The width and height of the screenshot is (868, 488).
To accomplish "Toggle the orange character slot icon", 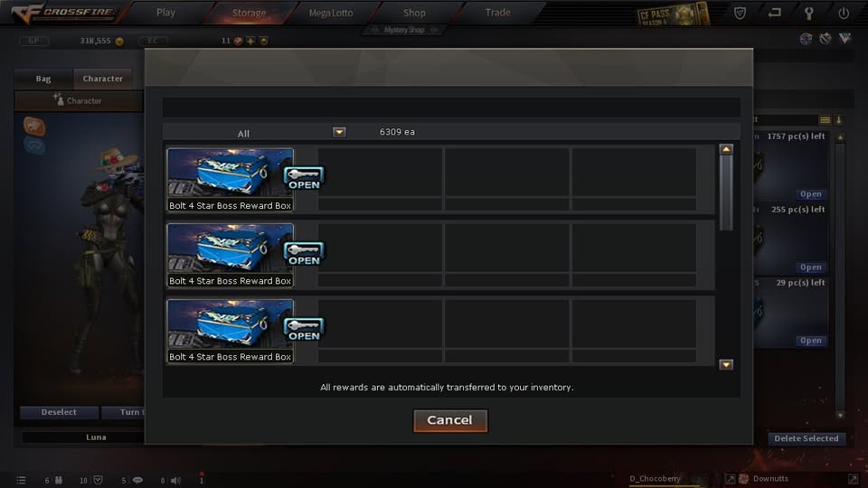I will (x=34, y=127).
